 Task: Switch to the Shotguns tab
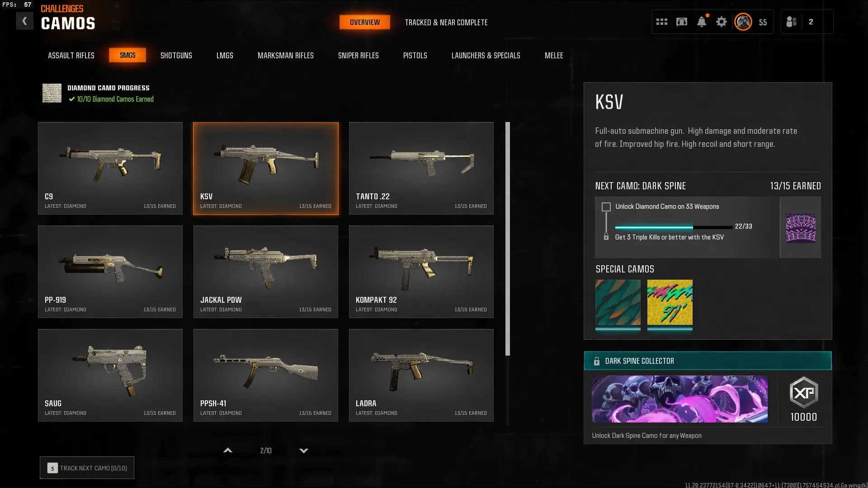176,55
